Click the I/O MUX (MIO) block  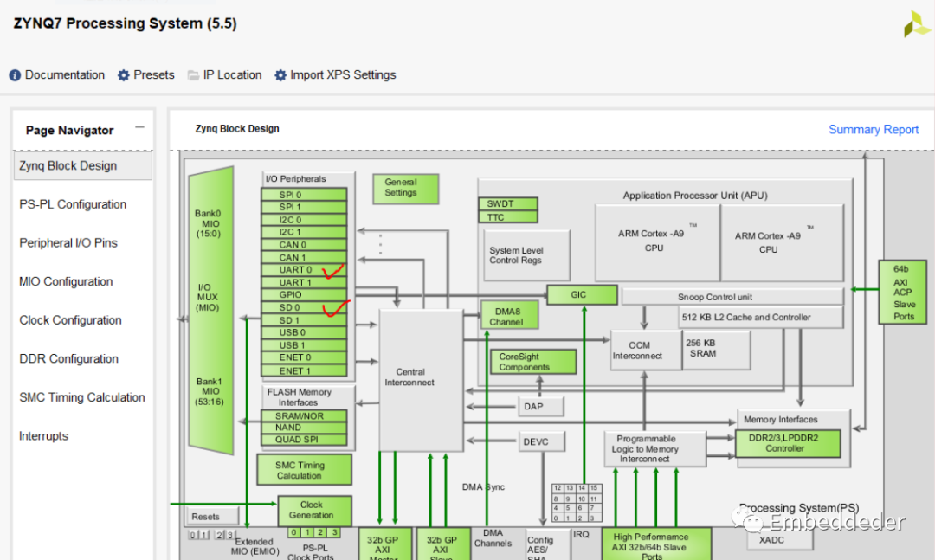210,310
